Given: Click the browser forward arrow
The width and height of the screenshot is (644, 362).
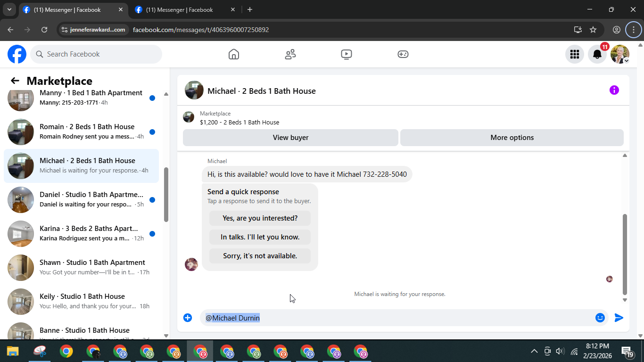Looking at the screenshot, I should 27,30.
